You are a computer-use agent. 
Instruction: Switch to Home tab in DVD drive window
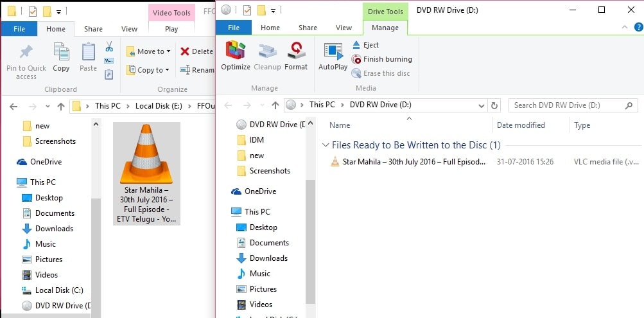pyautogui.click(x=270, y=28)
